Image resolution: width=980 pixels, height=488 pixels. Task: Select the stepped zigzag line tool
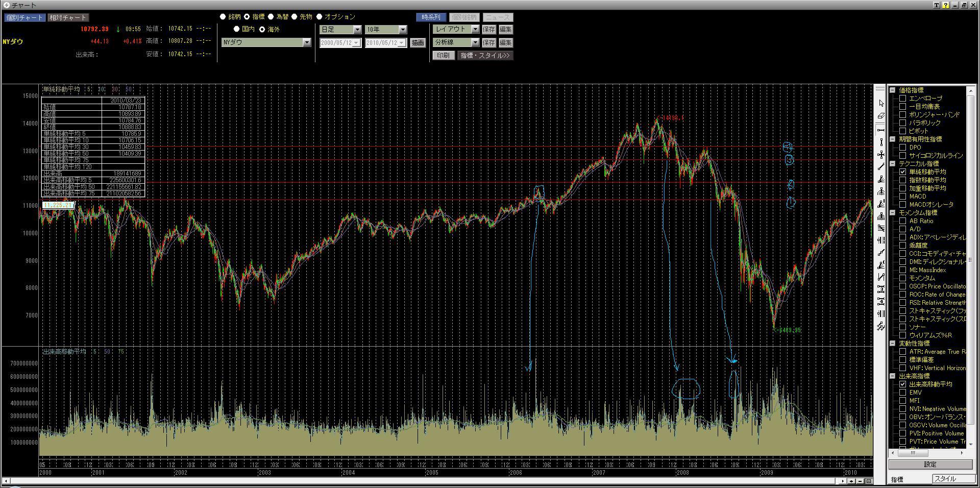(881, 253)
